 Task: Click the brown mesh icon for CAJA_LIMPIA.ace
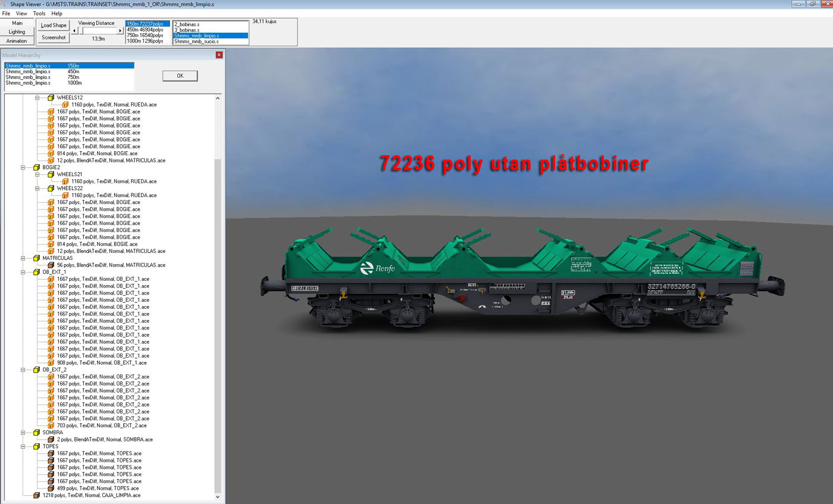point(36,495)
